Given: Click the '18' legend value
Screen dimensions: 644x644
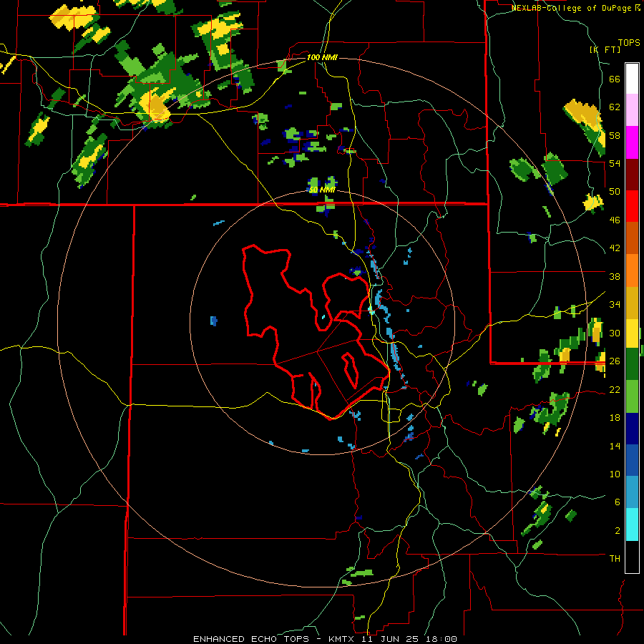Looking at the screenshot, I should pyautogui.click(x=615, y=418).
